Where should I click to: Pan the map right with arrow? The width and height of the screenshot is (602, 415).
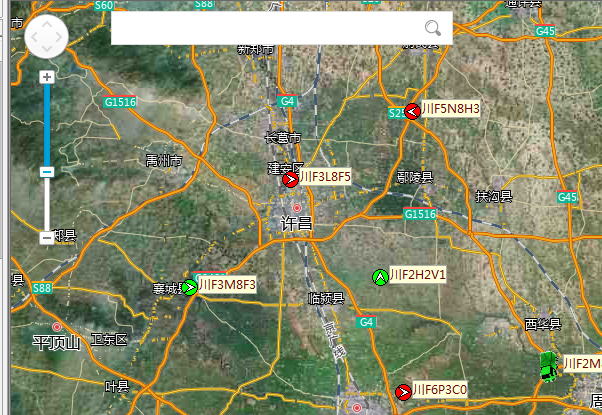click(x=61, y=38)
